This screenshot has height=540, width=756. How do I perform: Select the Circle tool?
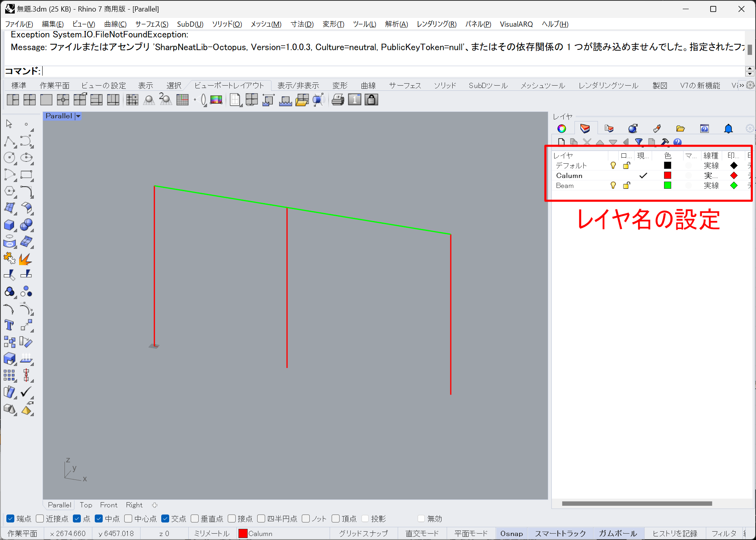click(10, 158)
